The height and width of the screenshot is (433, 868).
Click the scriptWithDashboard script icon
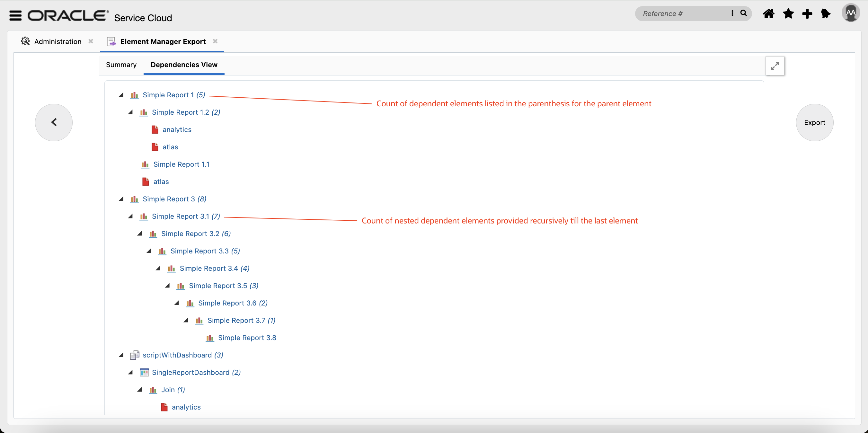[x=135, y=355]
